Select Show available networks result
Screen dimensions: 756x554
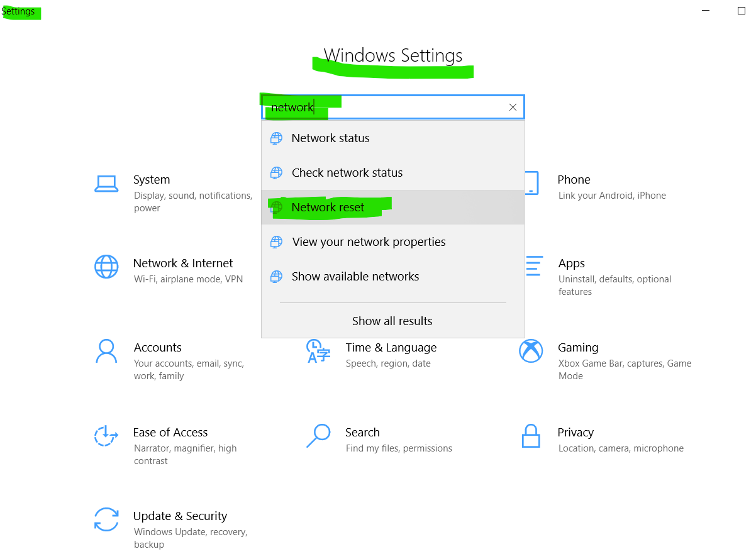pyautogui.click(x=393, y=277)
